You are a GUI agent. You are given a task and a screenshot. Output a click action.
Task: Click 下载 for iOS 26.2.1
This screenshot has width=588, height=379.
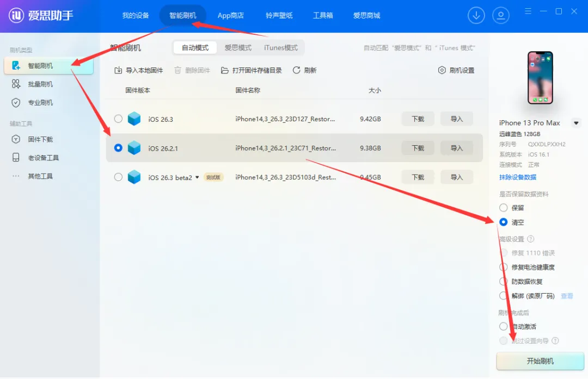tap(418, 148)
